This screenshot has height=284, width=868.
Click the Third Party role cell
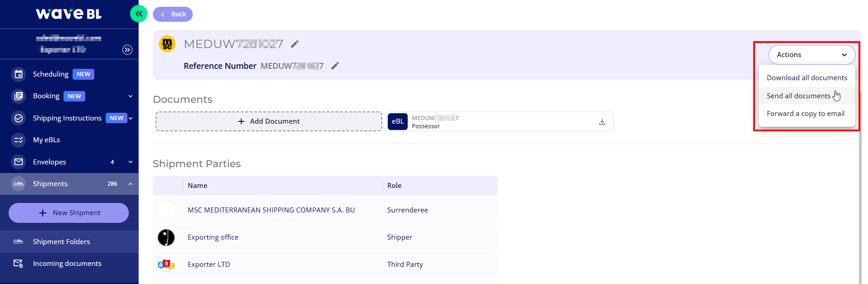pyautogui.click(x=405, y=265)
